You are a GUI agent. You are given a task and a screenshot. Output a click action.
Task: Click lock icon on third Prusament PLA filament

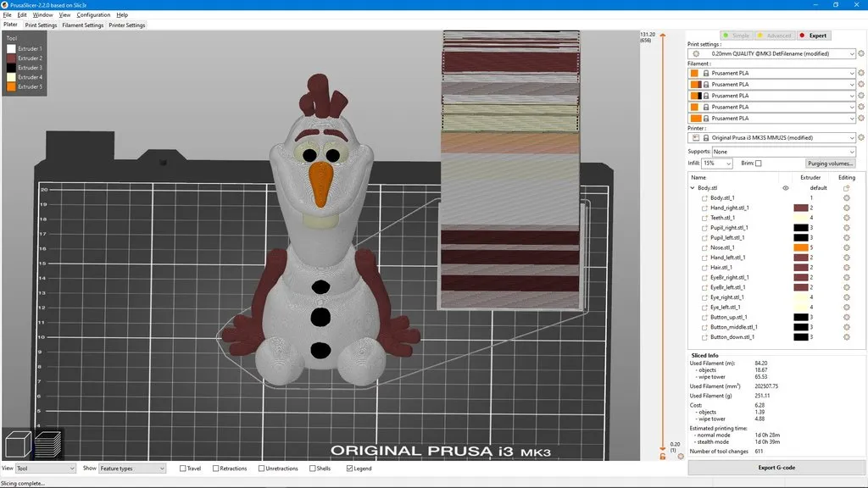click(706, 96)
